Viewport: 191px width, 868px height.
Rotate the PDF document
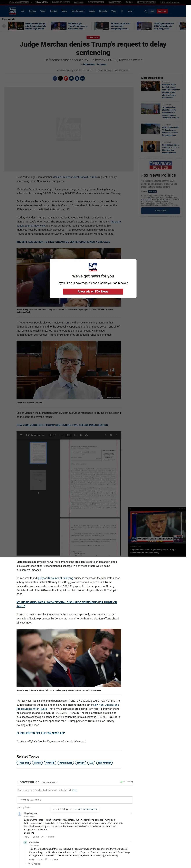coord(86,435)
